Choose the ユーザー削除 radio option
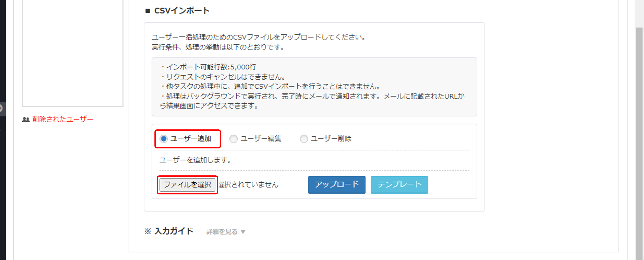 click(304, 139)
